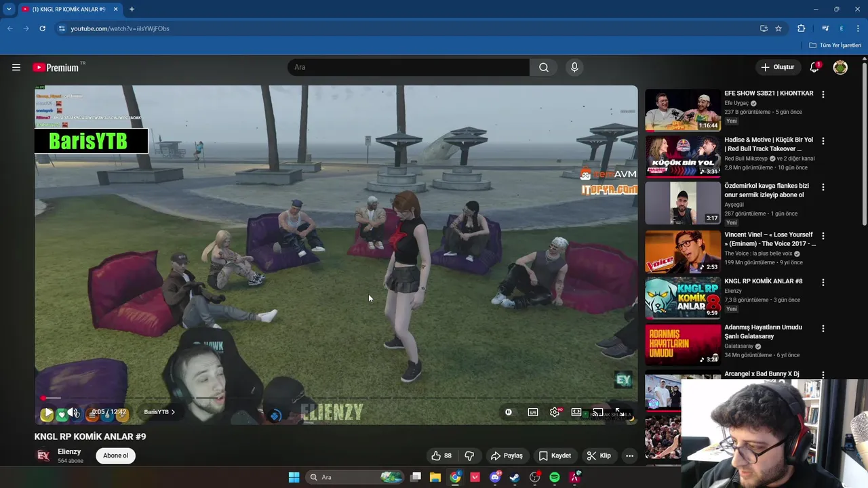868x488 pixels.
Task: Bookmark this page with star icon
Action: (x=778, y=28)
